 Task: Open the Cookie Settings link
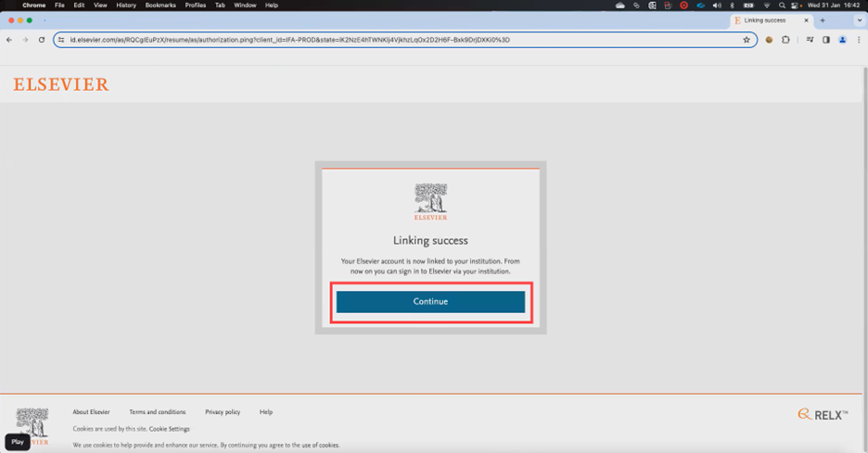tap(169, 429)
